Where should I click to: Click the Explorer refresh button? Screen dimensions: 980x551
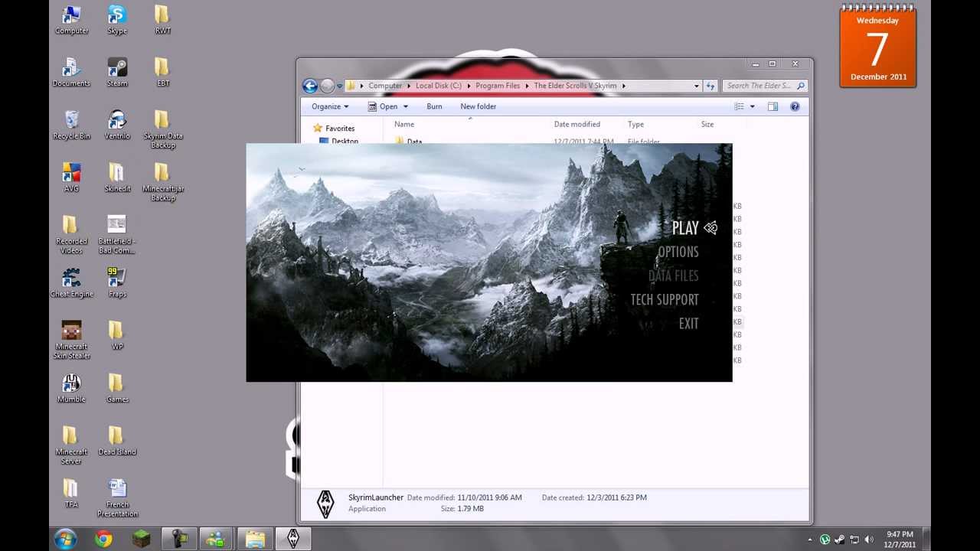[x=710, y=86]
